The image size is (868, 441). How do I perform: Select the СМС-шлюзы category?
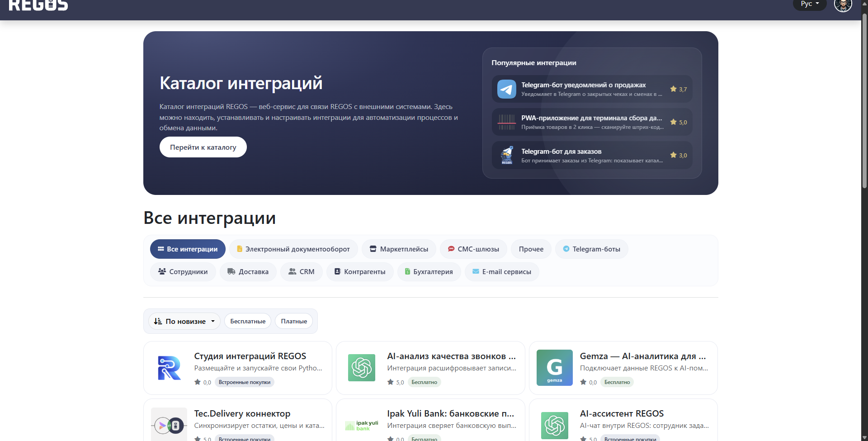[x=473, y=249]
